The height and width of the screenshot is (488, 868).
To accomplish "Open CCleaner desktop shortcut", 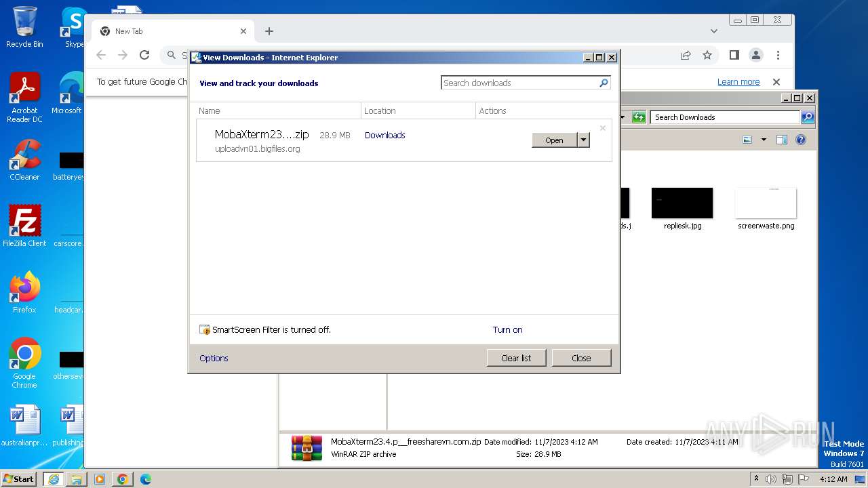I will pos(24,160).
